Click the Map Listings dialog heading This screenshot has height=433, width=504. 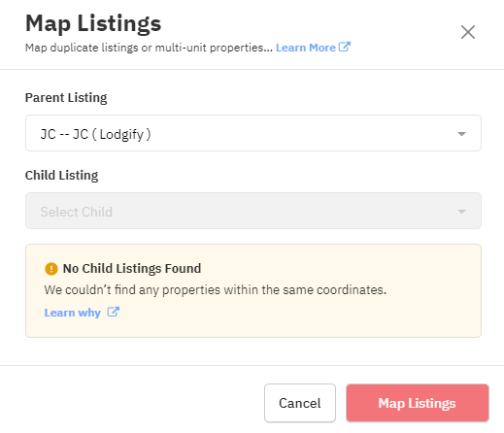coord(93,23)
